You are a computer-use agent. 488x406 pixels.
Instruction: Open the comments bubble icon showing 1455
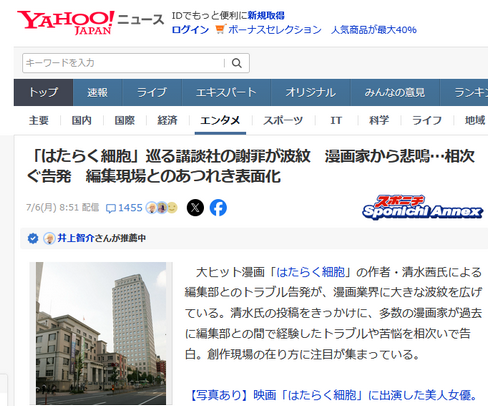(x=110, y=208)
